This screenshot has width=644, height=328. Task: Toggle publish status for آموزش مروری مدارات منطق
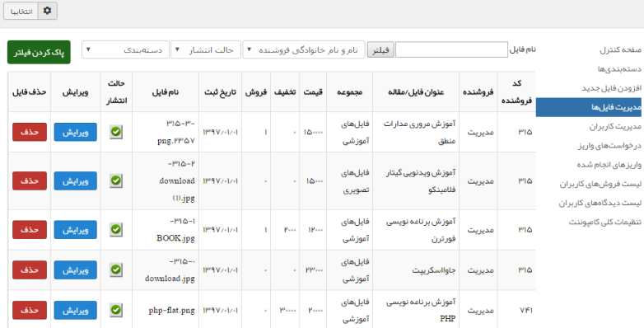[x=116, y=132]
